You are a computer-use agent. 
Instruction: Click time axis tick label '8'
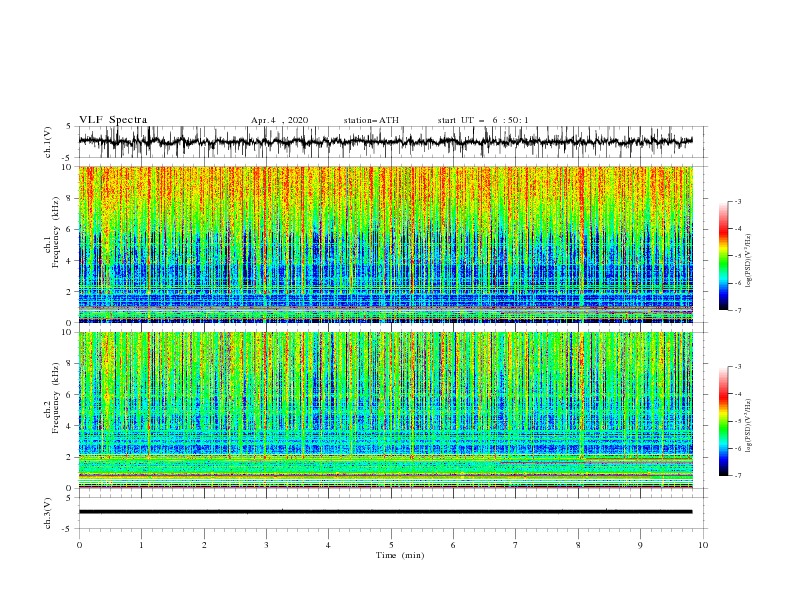578,545
